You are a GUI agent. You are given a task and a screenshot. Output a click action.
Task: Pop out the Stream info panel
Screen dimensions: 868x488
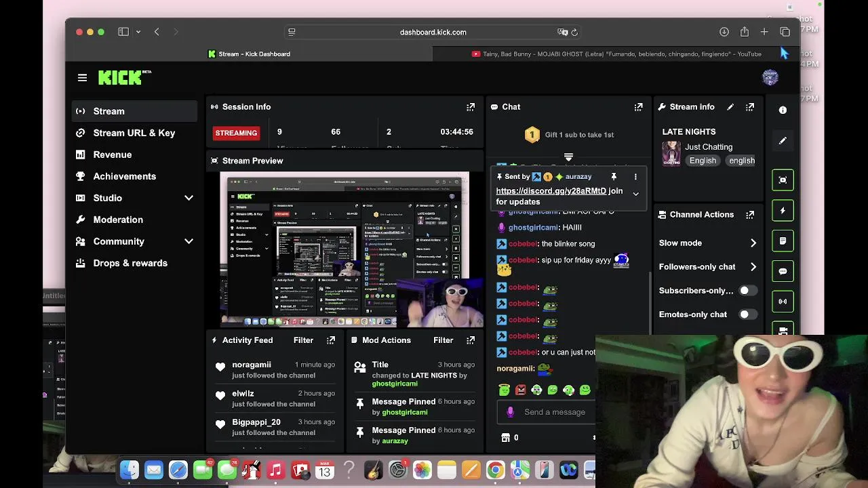tap(750, 107)
